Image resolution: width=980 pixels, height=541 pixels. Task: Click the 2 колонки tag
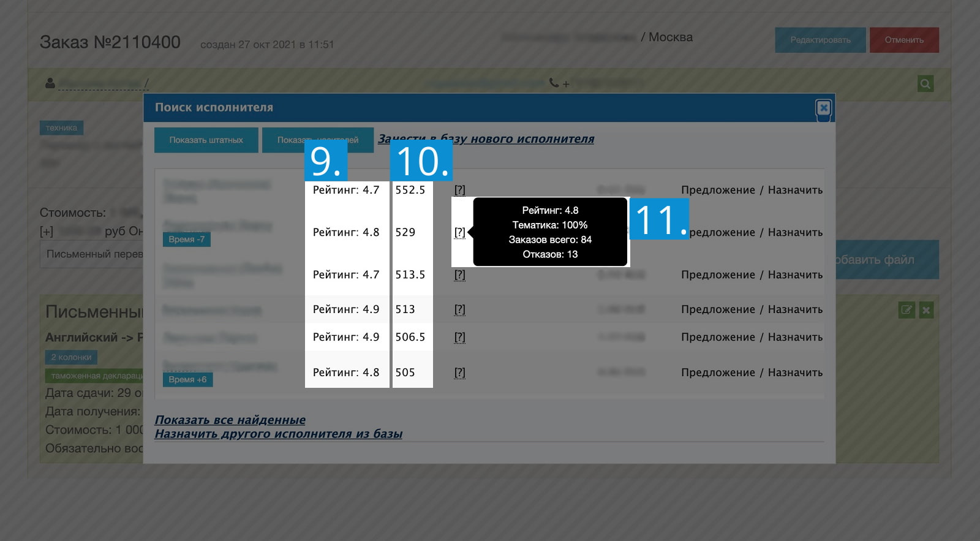(71, 357)
